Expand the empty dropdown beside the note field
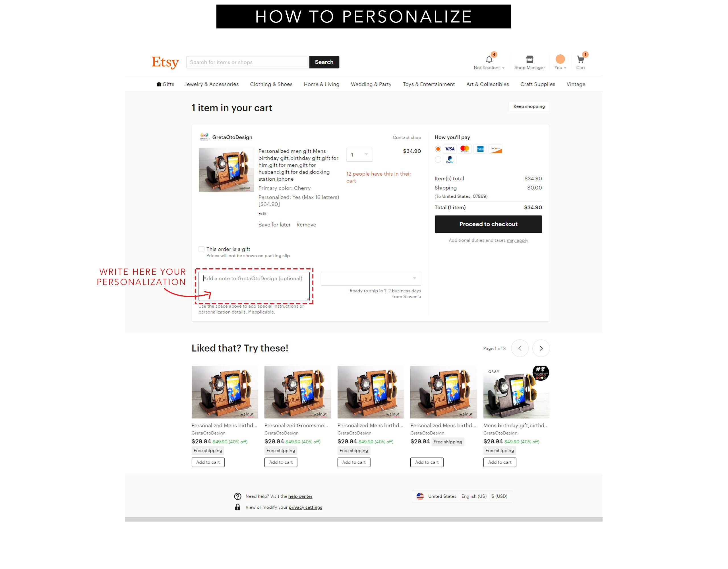This screenshot has width=728, height=569. point(371,279)
